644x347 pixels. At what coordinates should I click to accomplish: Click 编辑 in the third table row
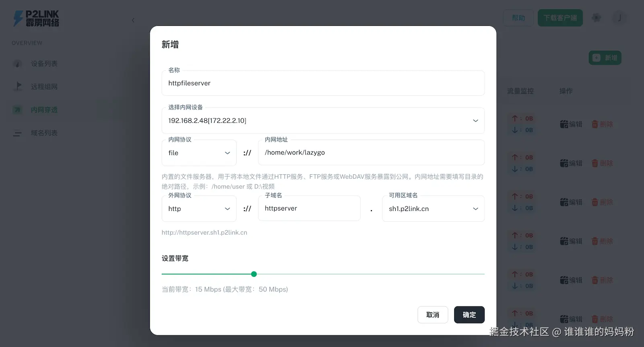point(571,202)
